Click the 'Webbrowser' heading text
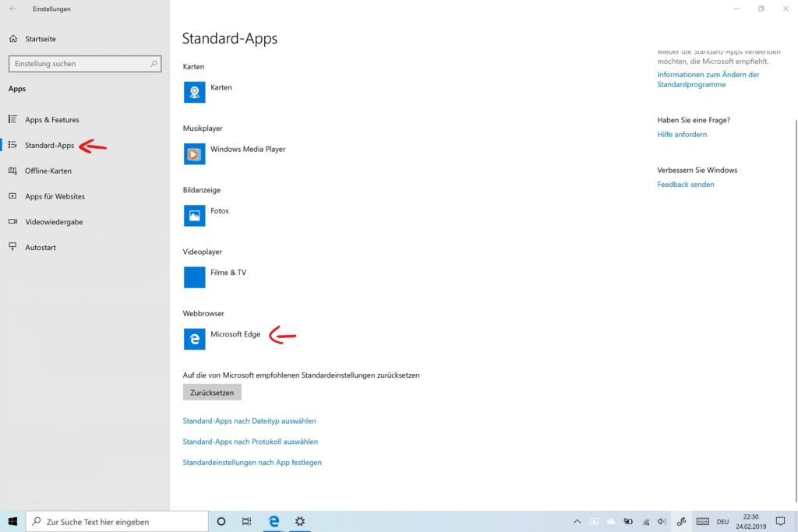 point(203,313)
